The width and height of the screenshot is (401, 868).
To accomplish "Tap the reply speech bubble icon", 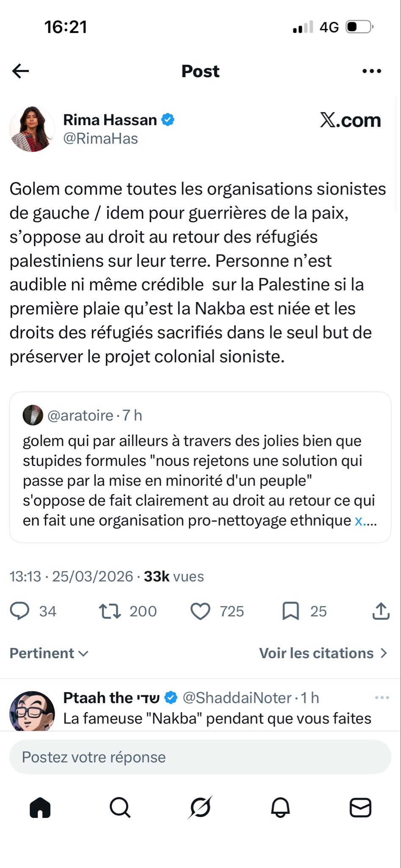I will pyautogui.click(x=19, y=611).
